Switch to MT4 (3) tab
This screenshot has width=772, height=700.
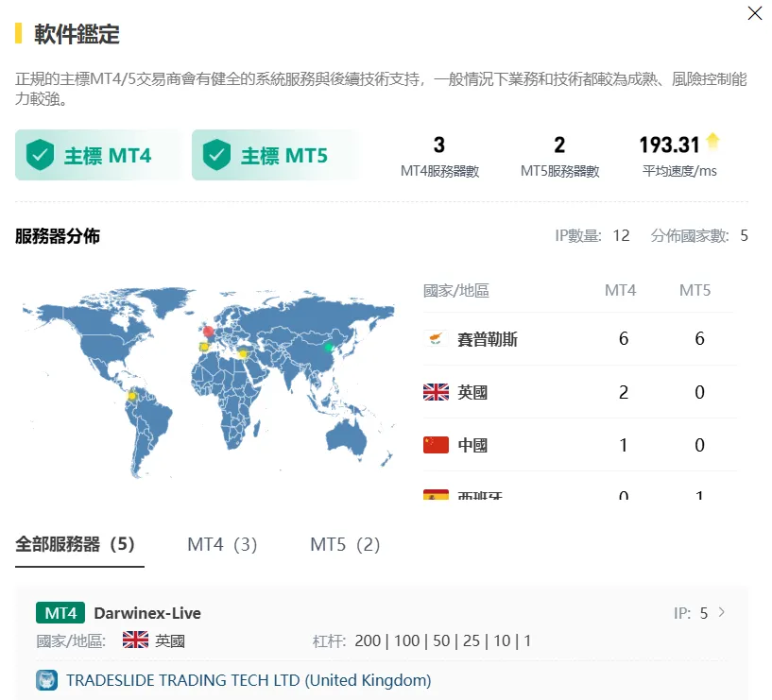coord(222,544)
